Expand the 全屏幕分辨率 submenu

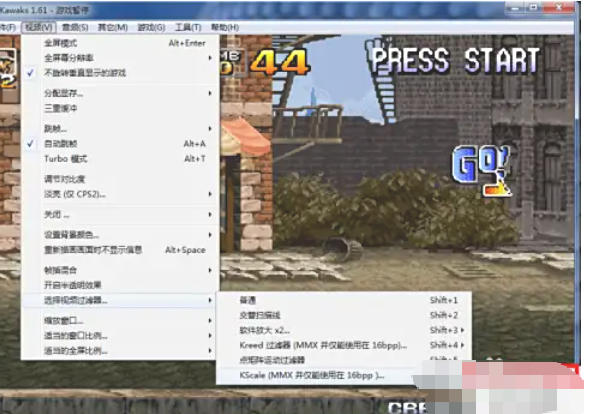[120, 58]
